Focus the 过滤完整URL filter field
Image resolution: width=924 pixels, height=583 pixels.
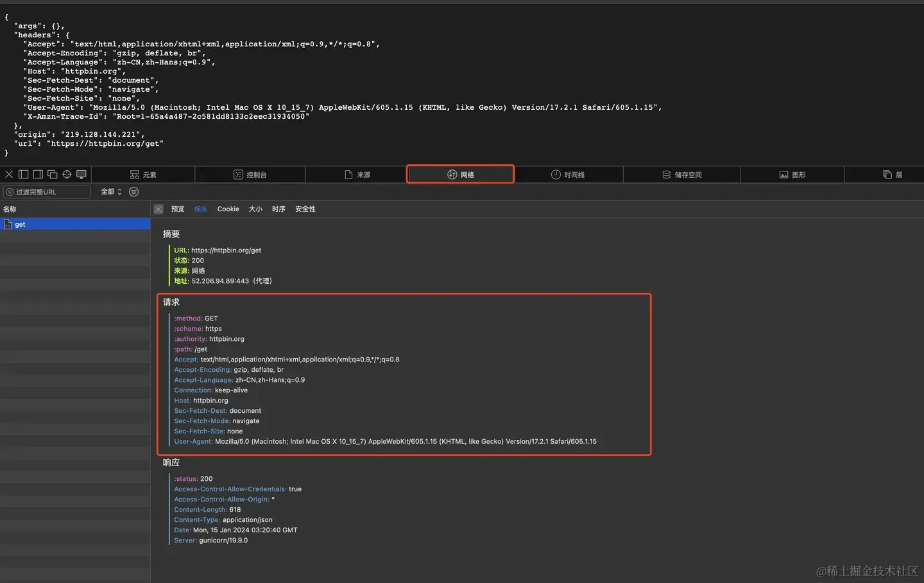click(x=47, y=192)
